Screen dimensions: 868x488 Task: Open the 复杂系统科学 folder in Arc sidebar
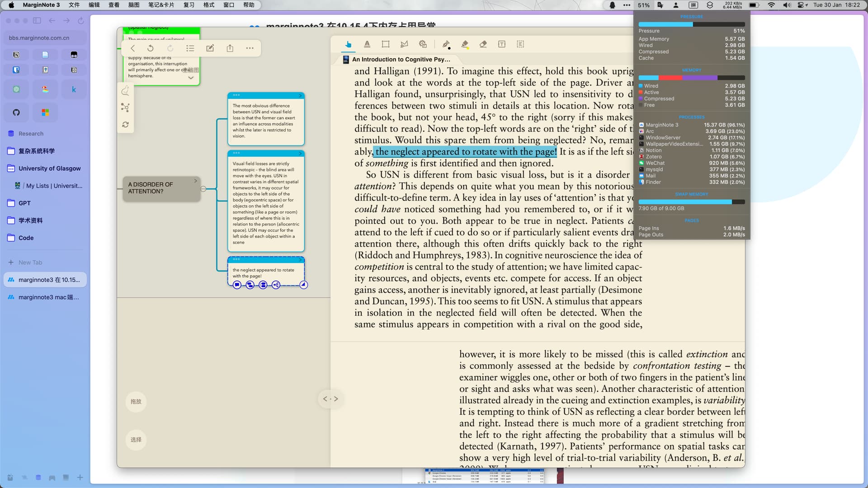[45, 151]
